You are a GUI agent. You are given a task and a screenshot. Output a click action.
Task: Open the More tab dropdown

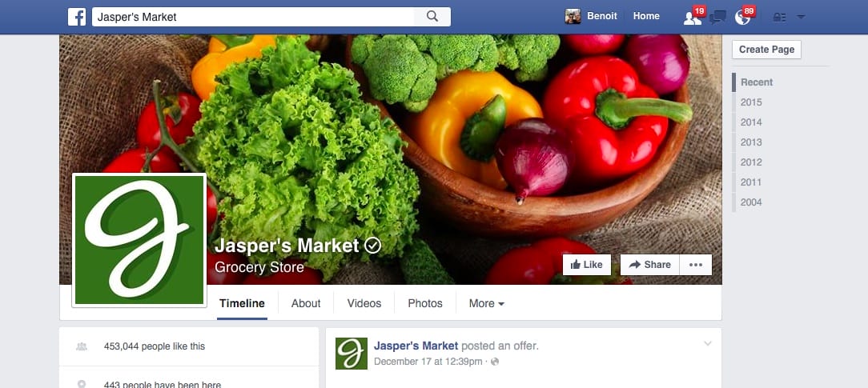[x=487, y=303]
